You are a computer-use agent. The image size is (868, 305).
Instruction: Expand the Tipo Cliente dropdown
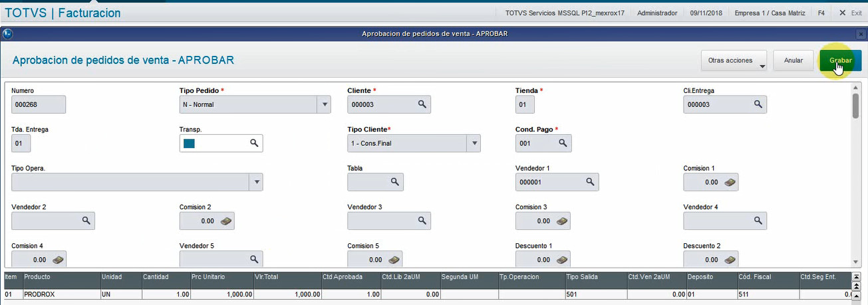[x=474, y=143]
